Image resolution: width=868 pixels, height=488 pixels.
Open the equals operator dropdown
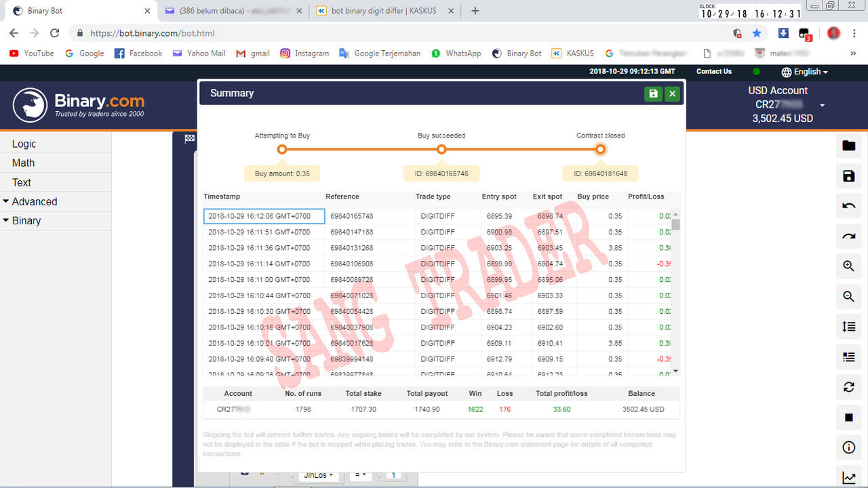[x=359, y=475]
